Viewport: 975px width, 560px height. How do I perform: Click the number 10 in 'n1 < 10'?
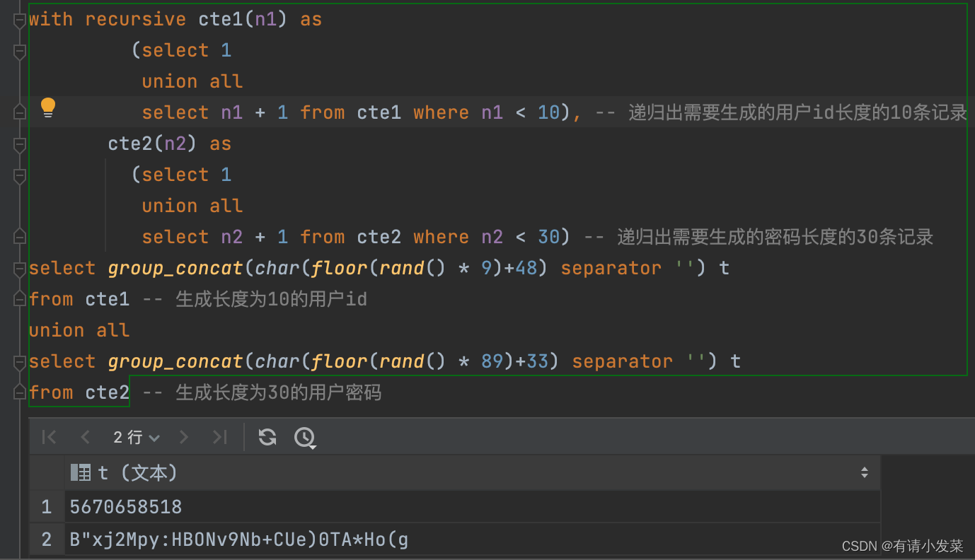[549, 112]
